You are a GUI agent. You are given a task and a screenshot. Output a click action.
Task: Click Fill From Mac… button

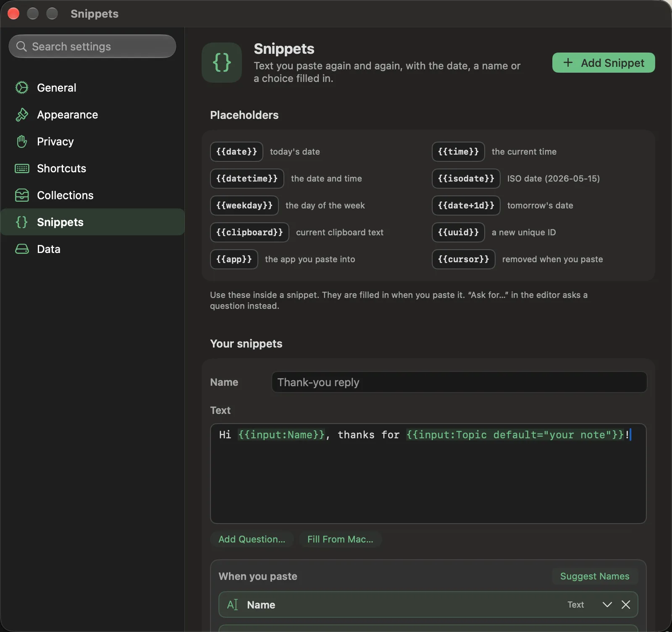(x=340, y=539)
